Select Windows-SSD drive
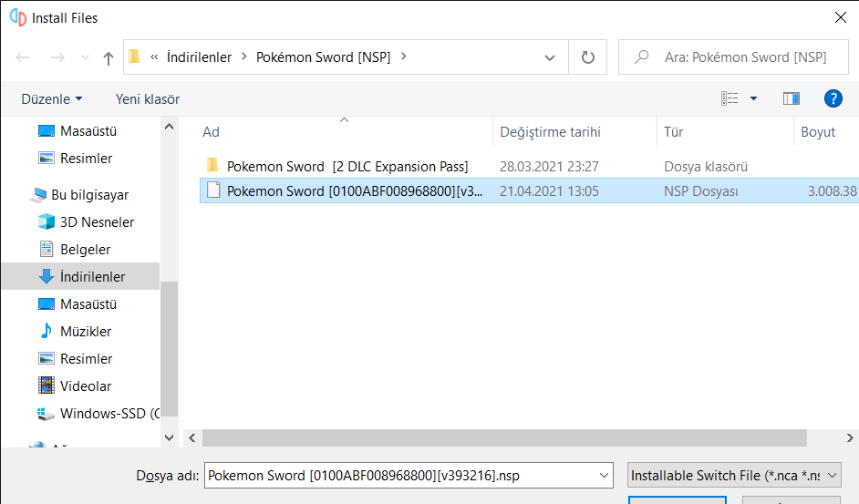This screenshot has width=859, height=504. click(x=109, y=414)
